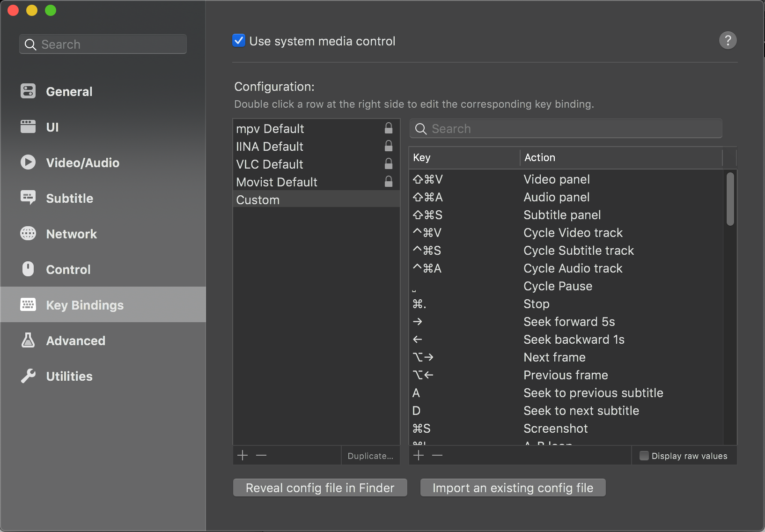Switch to Video/Audio settings

pyautogui.click(x=82, y=163)
